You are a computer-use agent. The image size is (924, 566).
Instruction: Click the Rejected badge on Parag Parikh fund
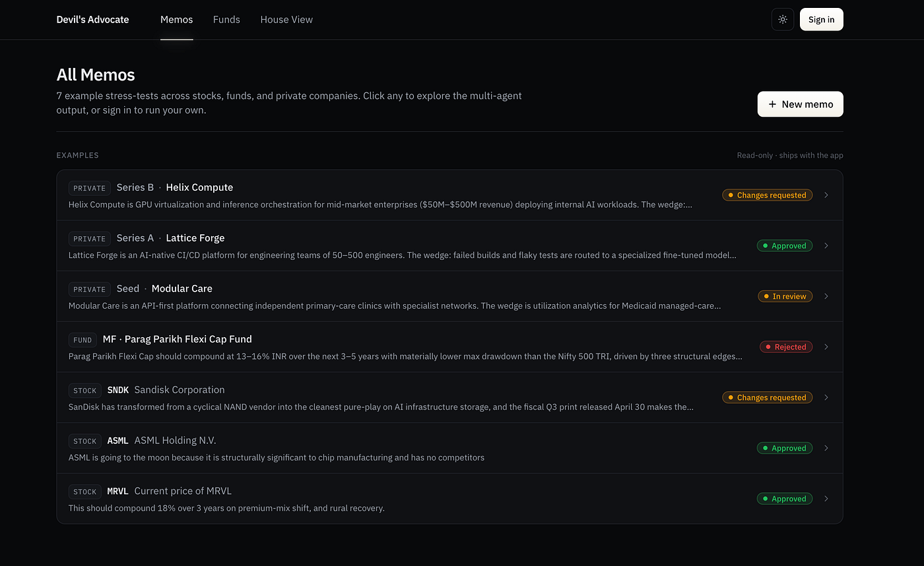tap(786, 347)
